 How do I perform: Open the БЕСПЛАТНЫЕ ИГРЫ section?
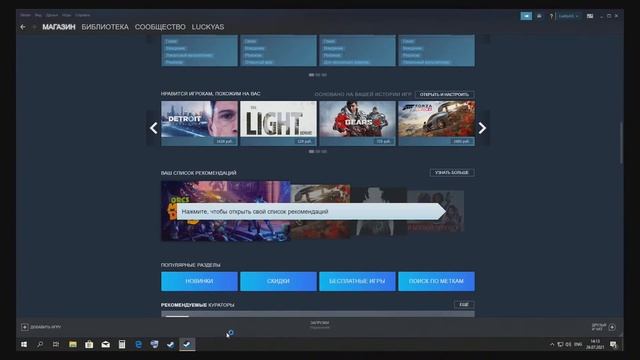tap(357, 281)
